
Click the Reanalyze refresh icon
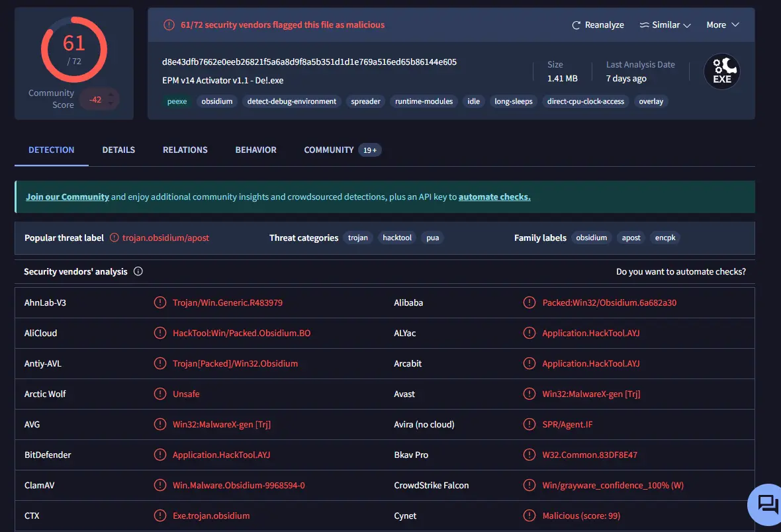pos(576,25)
